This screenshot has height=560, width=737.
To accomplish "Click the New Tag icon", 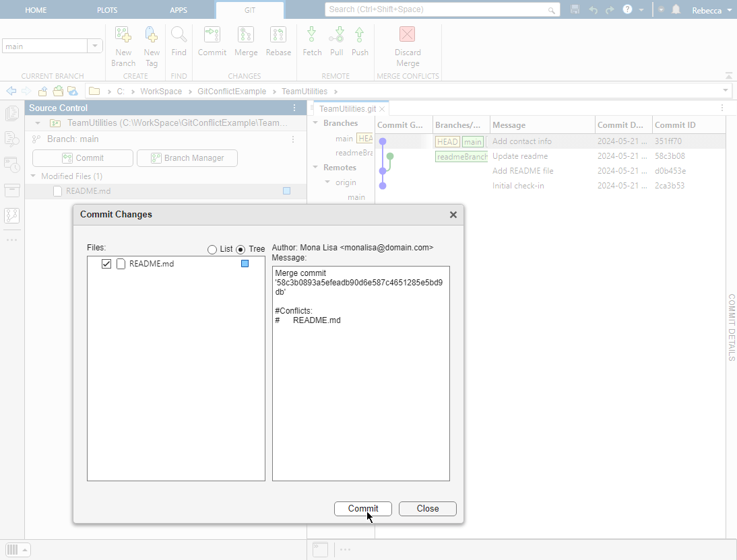I will [152, 35].
